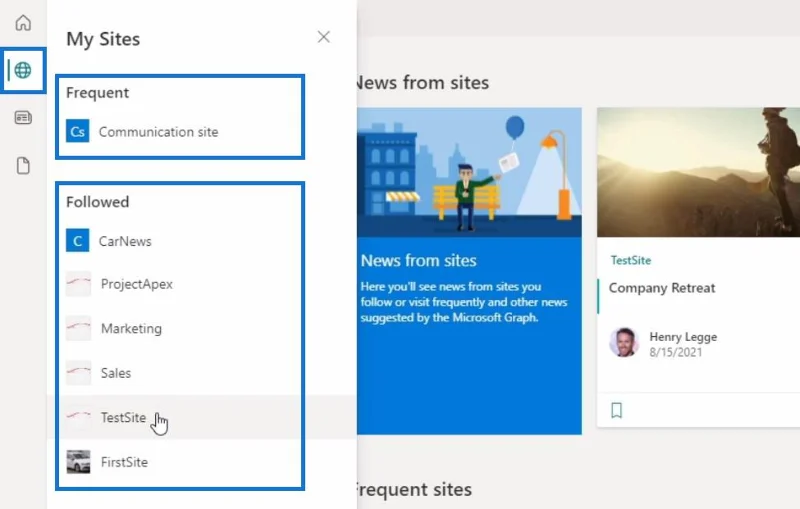This screenshot has height=509, width=800.
Task: Click the 'suggested by the Microsoft Graph' text
Action: coord(449,318)
